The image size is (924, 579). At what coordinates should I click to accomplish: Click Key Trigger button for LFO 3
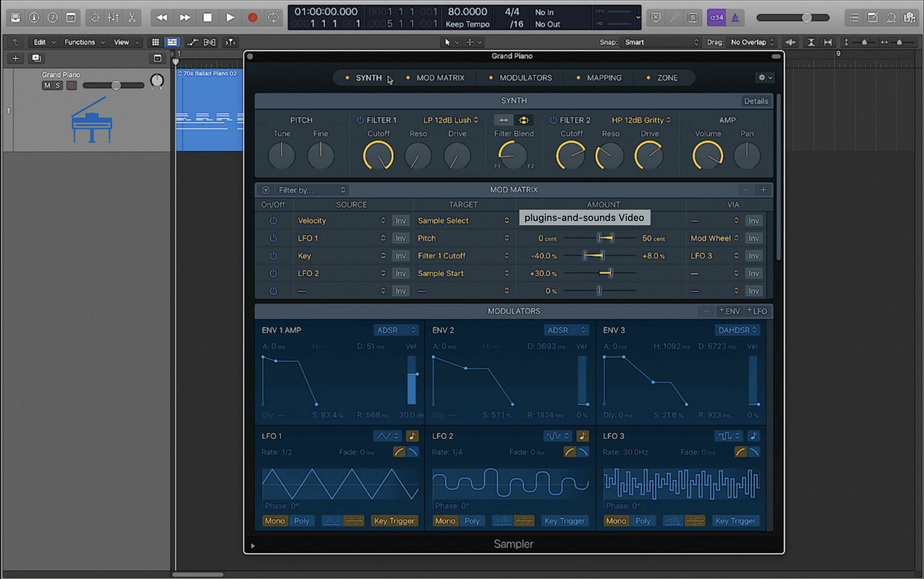tap(735, 521)
